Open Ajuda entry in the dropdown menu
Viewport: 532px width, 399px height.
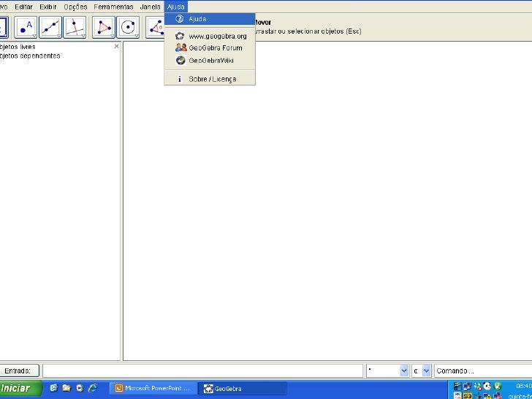coord(210,19)
